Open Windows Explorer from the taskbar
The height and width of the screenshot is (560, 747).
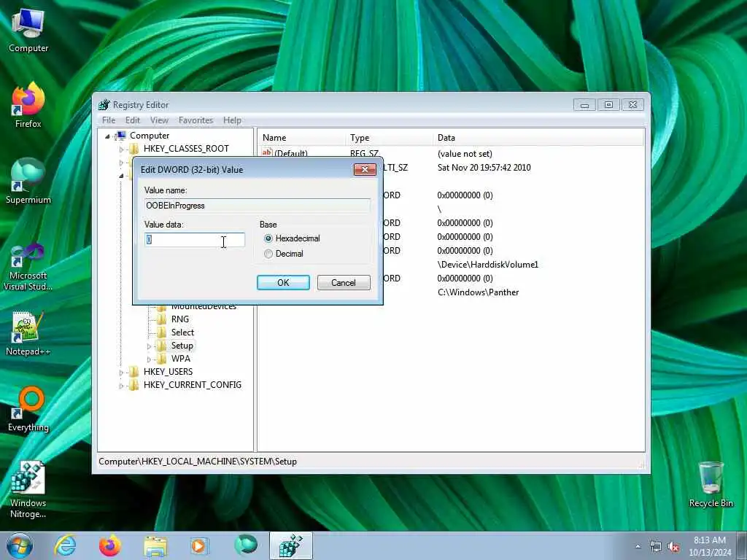[x=155, y=545]
